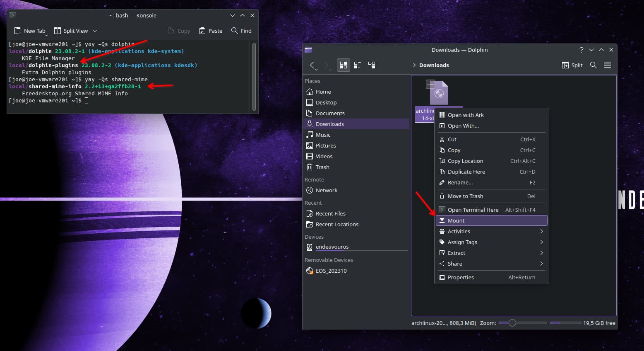Open Properties from the context menu
The height and width of the screenshot is (351, 644).
point(492,277)
